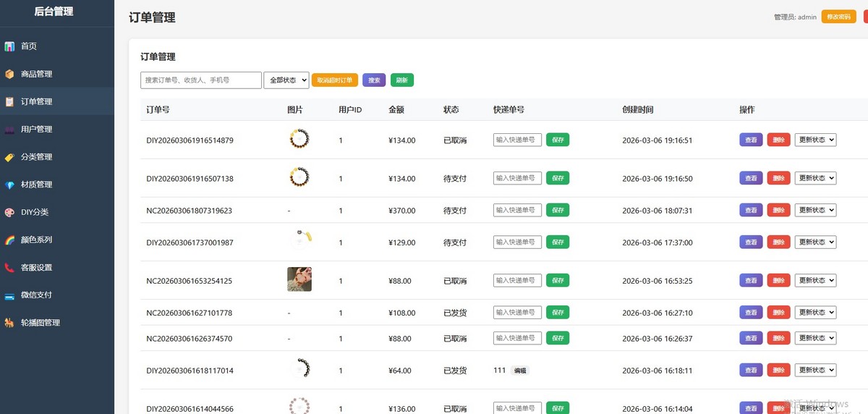The width and height of the screenshot is (868, 414).
Task: Click timestamp 2026-03-06 16:18:11
Action: tap(658, 371)
